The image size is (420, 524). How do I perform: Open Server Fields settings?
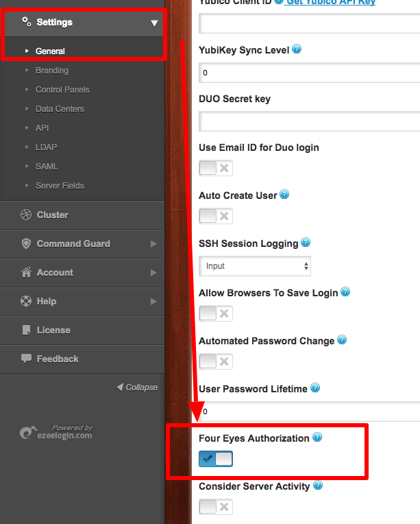tap(60, 185)
